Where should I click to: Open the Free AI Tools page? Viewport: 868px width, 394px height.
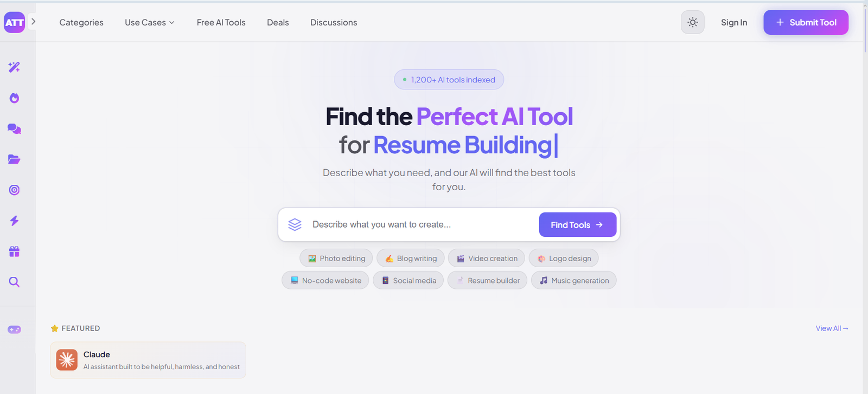221,22
